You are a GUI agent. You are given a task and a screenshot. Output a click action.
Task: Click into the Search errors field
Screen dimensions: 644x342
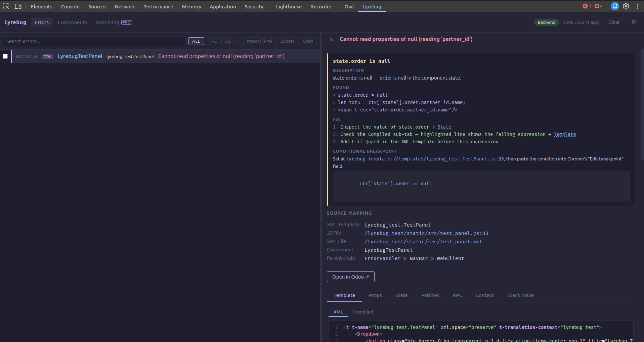tap(94, 41)
